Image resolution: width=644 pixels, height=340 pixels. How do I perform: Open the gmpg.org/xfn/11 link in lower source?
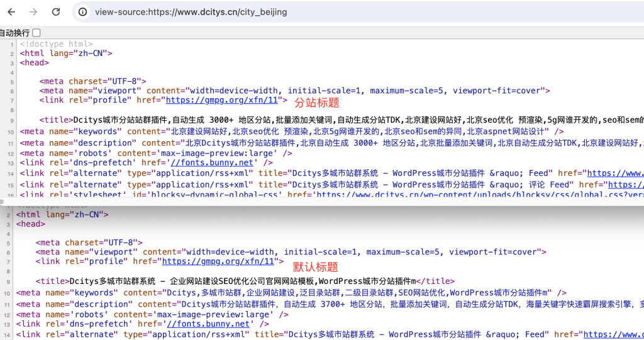click(x=218, y=261)
